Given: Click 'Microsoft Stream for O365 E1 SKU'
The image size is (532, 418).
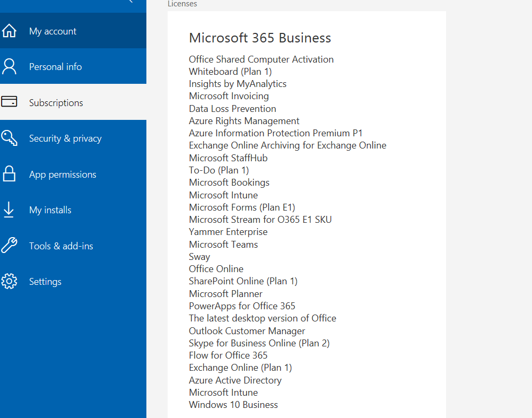Looking at the screenshot, I should point(260,220).
